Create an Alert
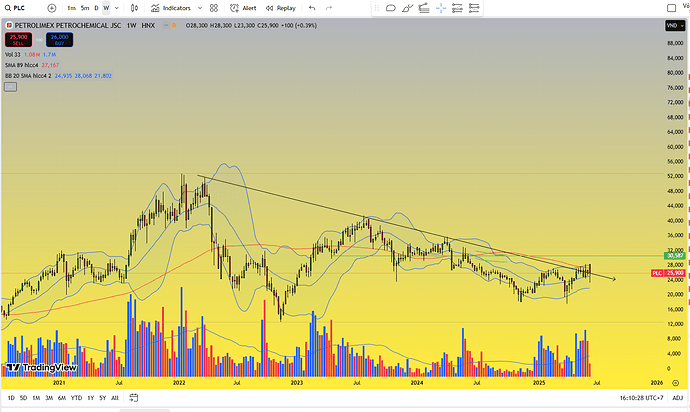This screenshot has height=412, width=690. (x=243, y=8)
